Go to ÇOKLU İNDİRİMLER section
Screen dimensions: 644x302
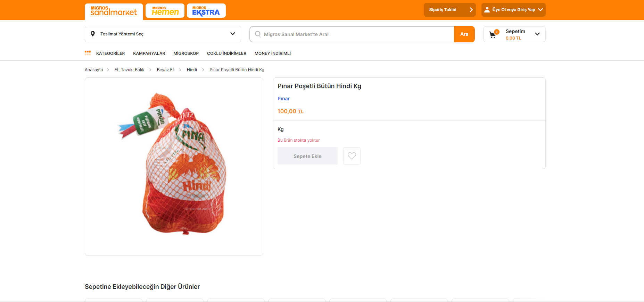[x=226, y=53]
